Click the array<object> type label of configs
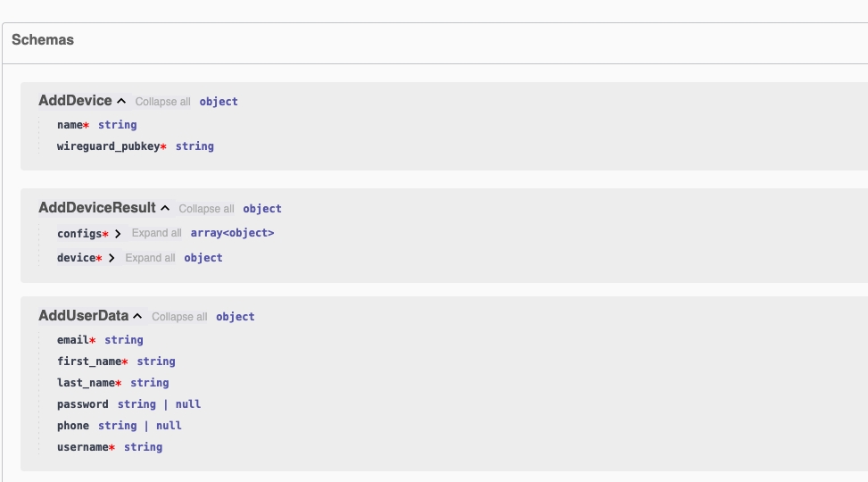 click(232, 233)
